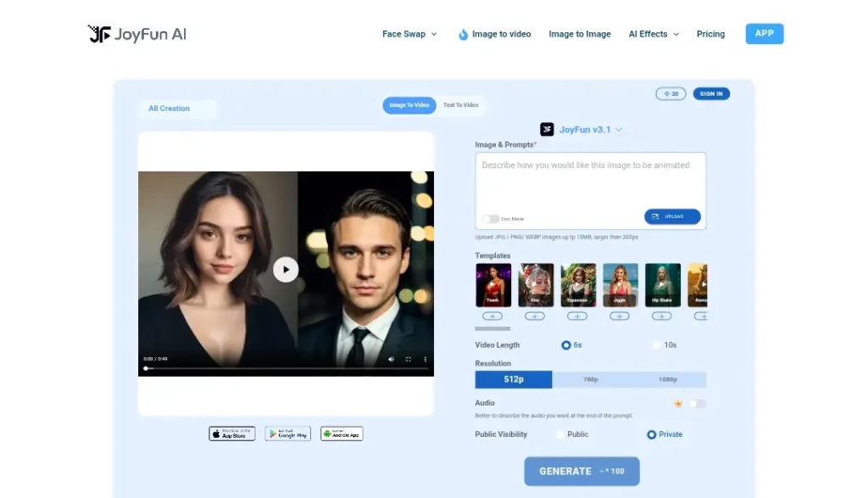Screen dimensions: 868x498
Task: Mute the video with the volume icon
Action: click(x=391, y=359)
